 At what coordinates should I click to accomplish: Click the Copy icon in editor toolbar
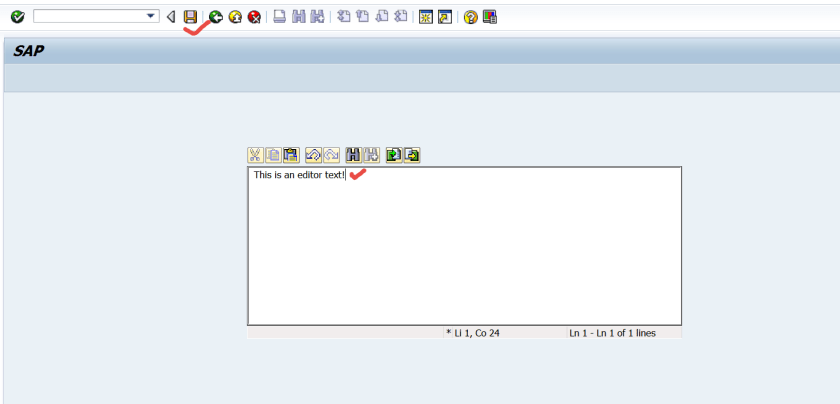pos(273,155)
